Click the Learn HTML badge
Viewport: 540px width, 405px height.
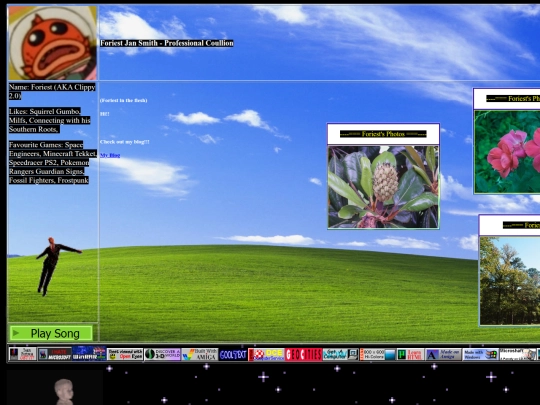410,354
